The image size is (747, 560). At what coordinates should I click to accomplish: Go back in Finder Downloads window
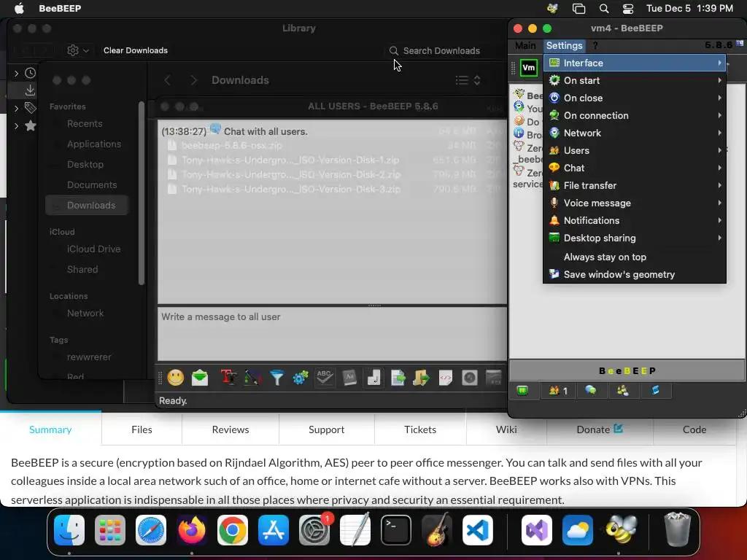click(167, 80)
